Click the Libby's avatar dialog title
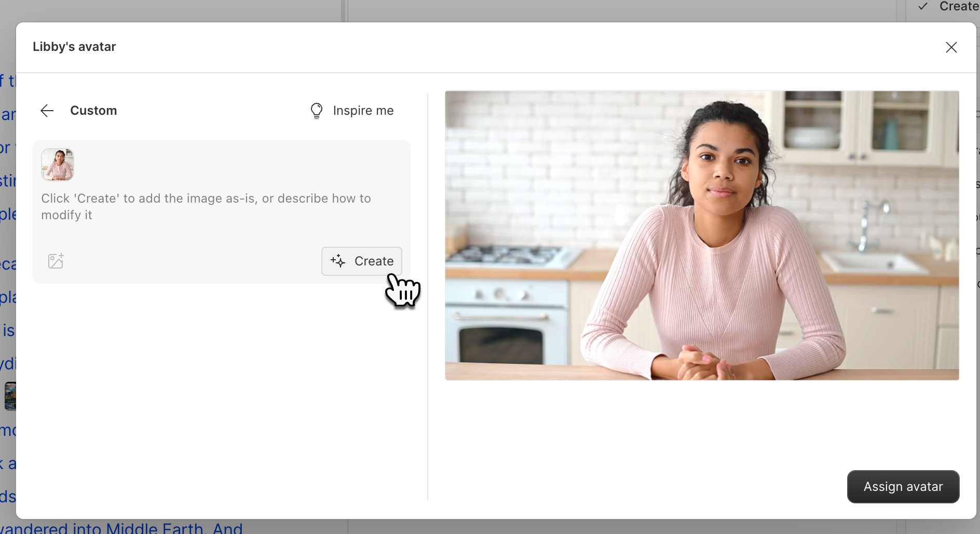This screenshot has width=980, height=534. [x=74, y=46]
